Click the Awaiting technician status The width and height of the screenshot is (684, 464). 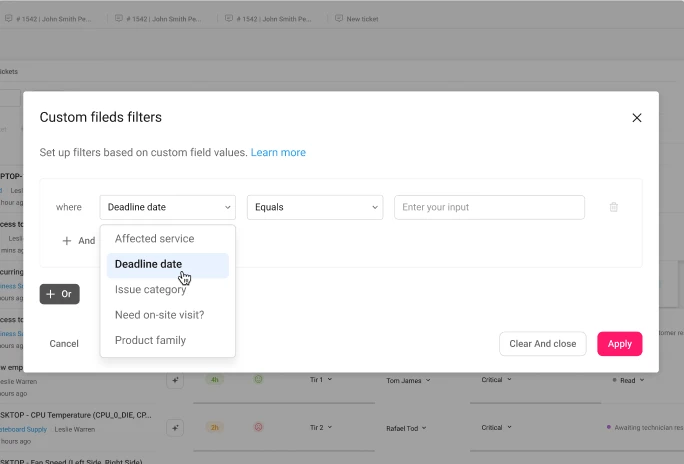[646, 428]
